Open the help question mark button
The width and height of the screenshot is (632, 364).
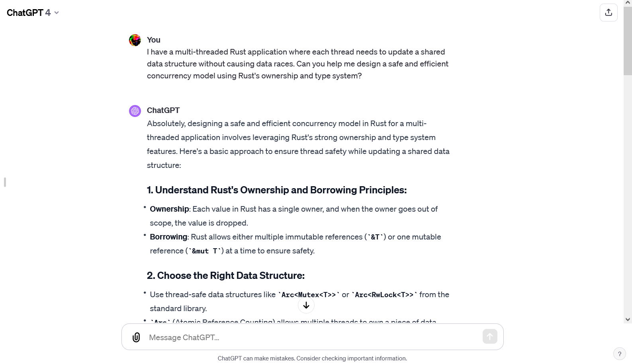click(619, 354)
